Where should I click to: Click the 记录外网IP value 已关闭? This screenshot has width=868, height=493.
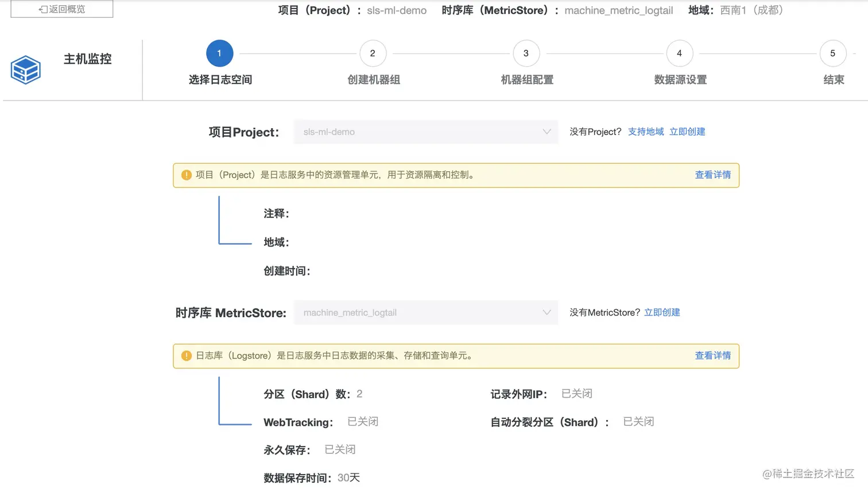(577, 394)
